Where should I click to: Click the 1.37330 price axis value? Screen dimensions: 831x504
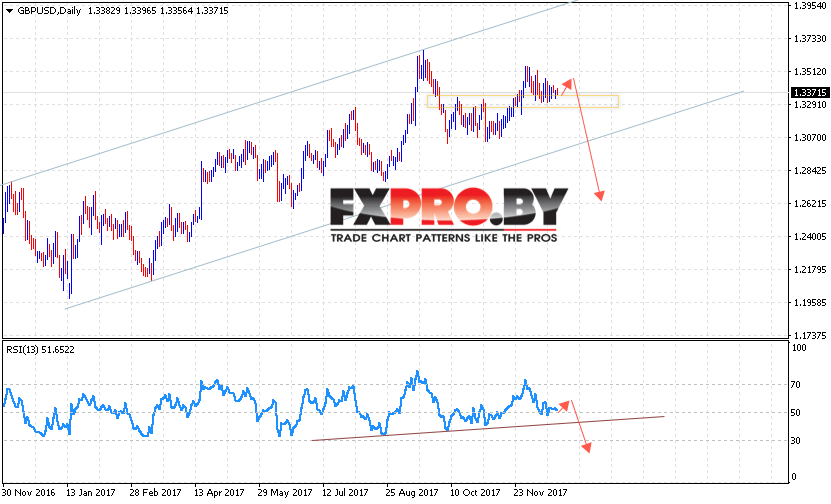810,39
